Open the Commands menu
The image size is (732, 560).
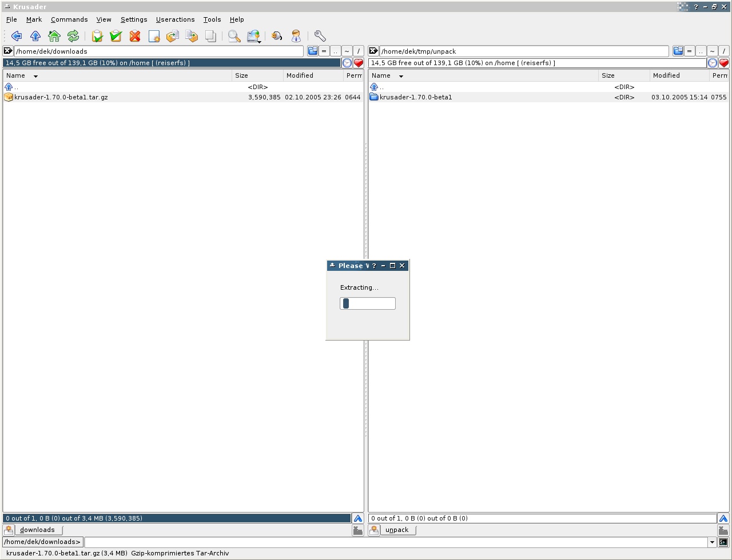coord(69,19)
